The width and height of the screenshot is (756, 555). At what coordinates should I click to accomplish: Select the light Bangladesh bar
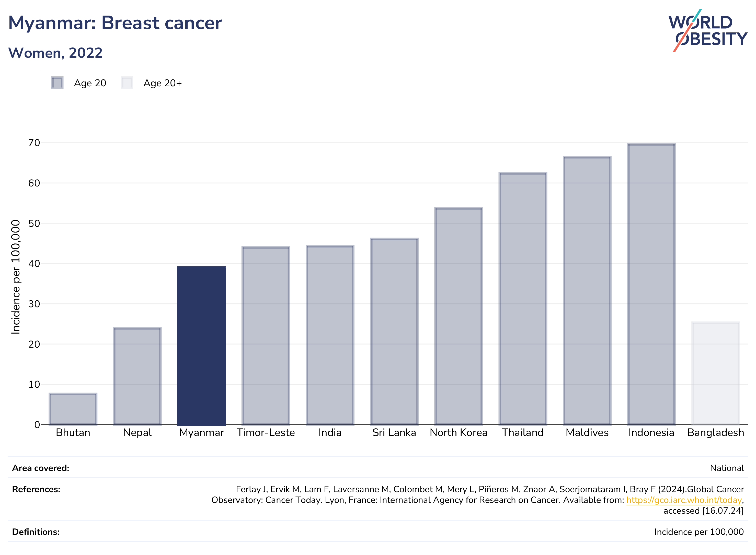coord(715,373)
